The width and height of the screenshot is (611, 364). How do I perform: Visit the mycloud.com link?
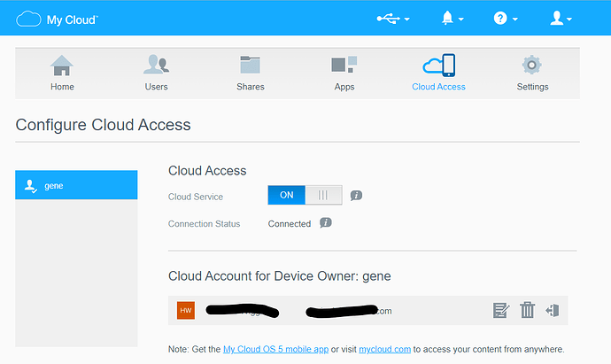point(384,349)
